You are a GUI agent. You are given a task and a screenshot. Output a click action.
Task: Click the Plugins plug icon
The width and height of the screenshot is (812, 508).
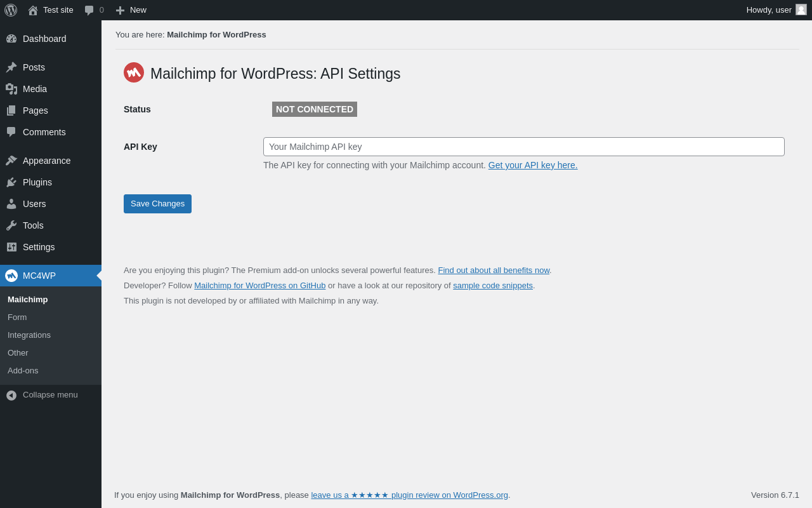click(x=11, y=182)
